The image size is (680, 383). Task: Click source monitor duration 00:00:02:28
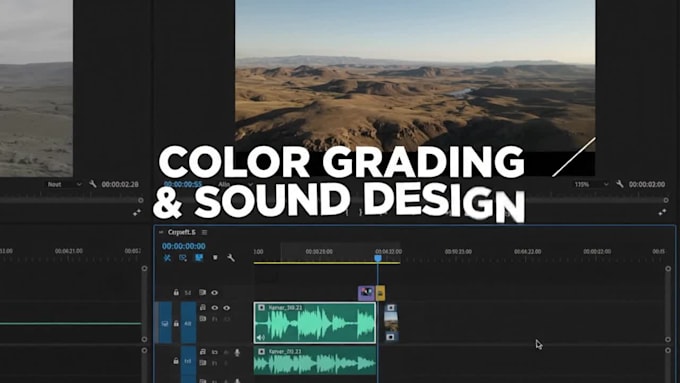120,184
